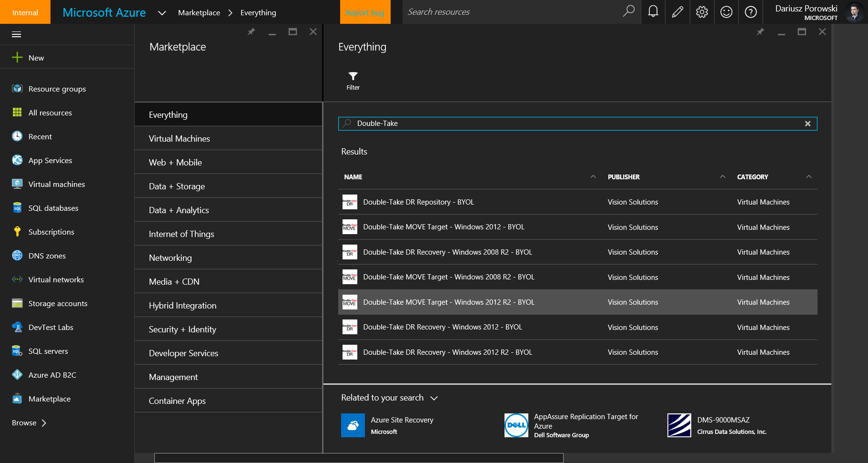Screen dimensions: 868x463
Task: Click the horizontal scrollbar at bottom
Action: [359, 458]
